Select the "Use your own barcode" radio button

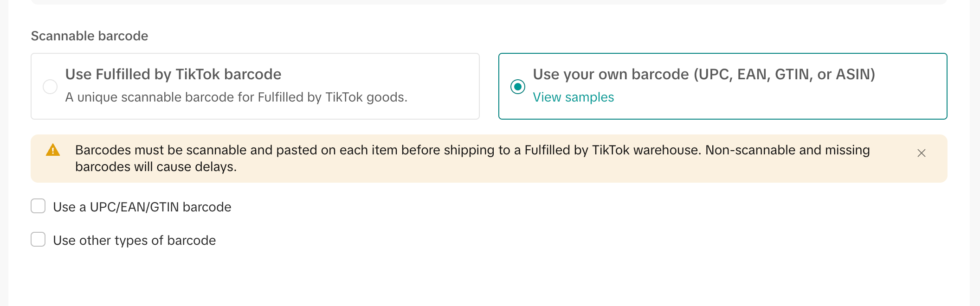(518, 87)
